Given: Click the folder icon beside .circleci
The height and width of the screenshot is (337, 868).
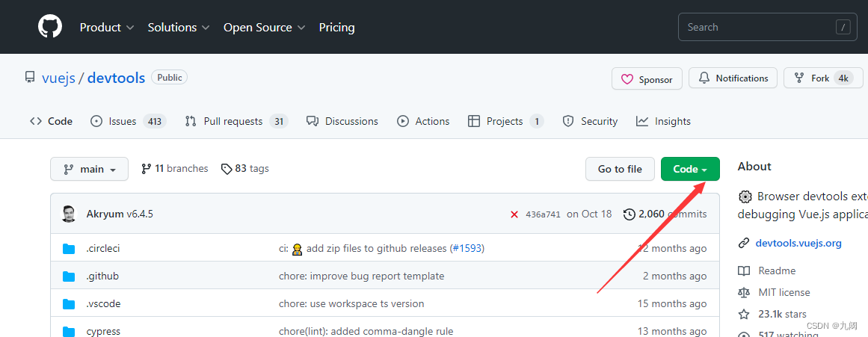Looking at the screenshot, I should 69,249.
